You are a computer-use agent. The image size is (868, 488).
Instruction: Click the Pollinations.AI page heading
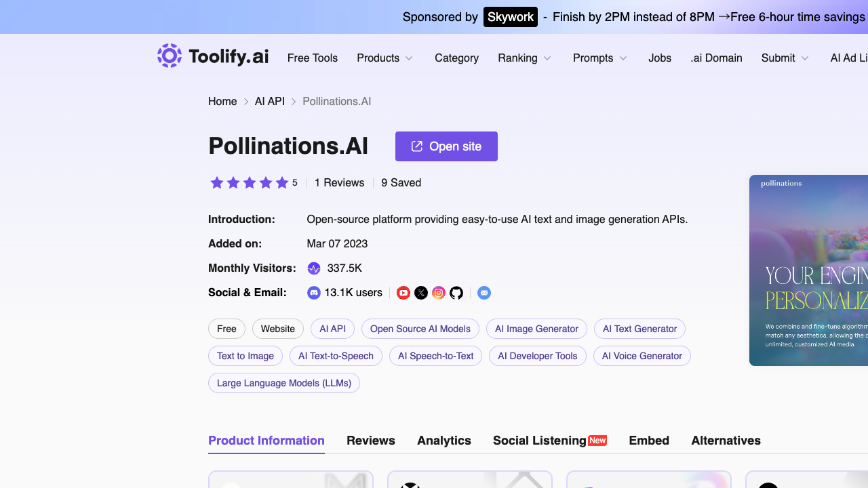(288, 146)
